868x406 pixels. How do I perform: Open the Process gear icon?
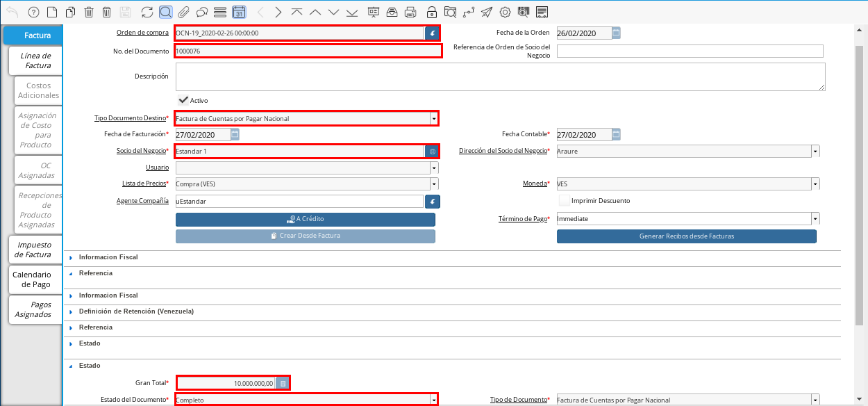pos(506,12)
